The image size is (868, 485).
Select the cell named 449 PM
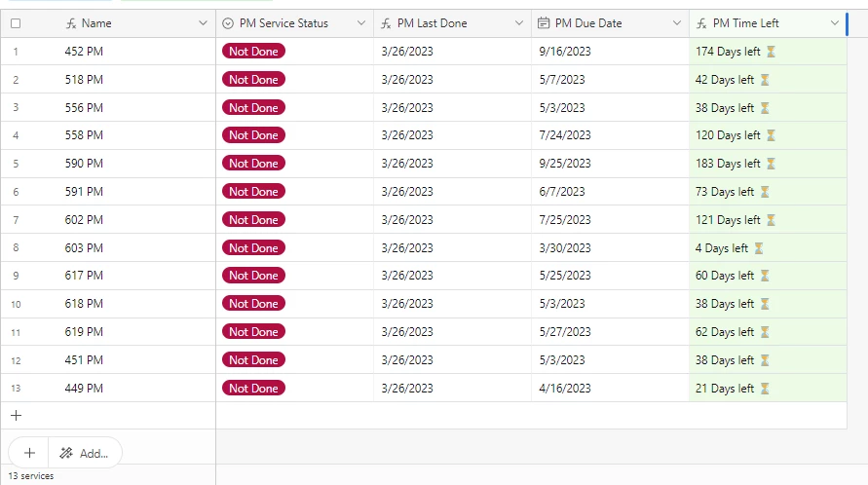tap(84, 389)
